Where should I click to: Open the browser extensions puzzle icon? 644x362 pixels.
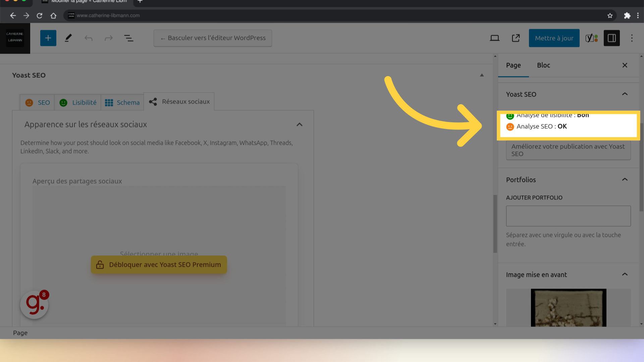(627, 15)
